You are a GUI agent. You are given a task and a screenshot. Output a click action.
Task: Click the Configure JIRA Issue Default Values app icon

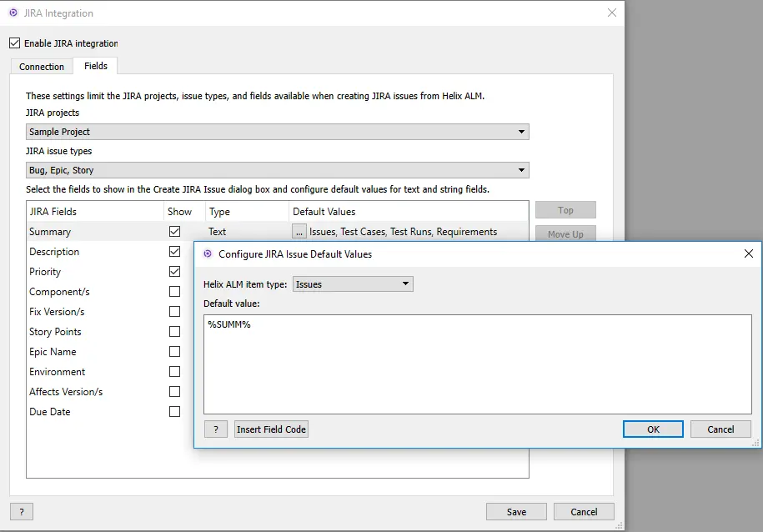click(208, 253)
